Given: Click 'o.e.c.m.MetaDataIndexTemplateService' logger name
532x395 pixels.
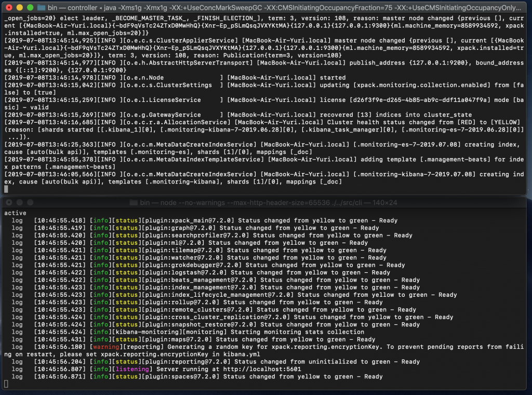Looking at the screenshot, I should [194, 160].
